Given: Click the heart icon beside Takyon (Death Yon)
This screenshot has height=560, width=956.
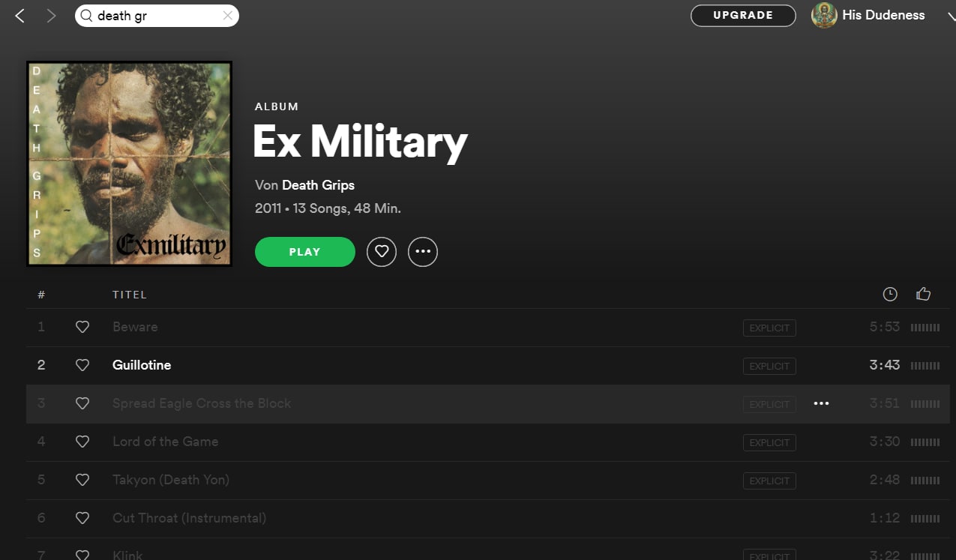Looking at the screenshot, I should coord(82,480).
